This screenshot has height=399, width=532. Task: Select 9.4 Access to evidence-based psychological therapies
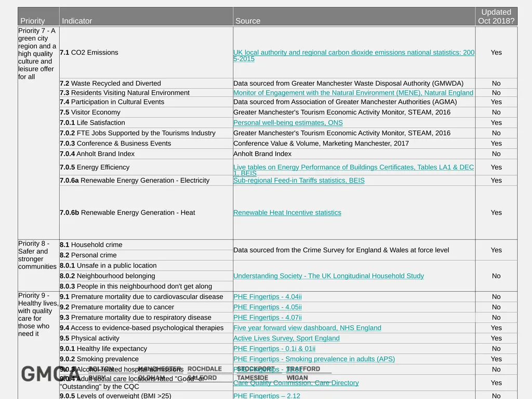pyautogui.click(x=146, y=328)
